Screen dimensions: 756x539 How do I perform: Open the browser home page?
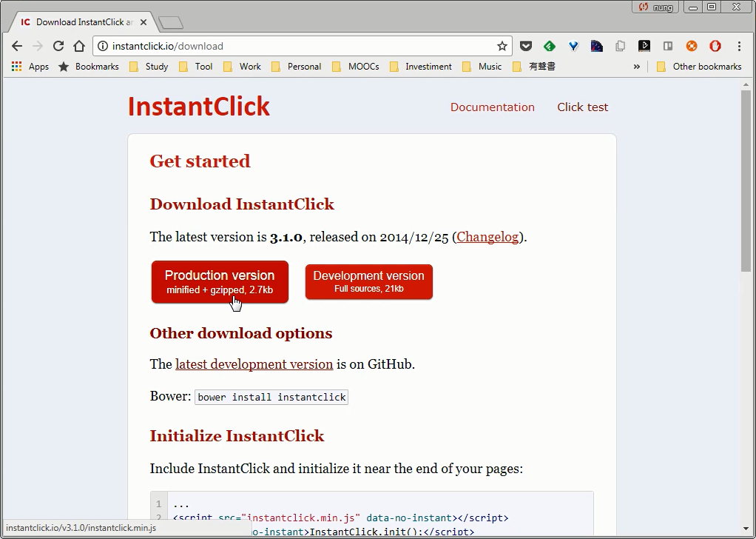pyautogui.click(x=79, y=46)
